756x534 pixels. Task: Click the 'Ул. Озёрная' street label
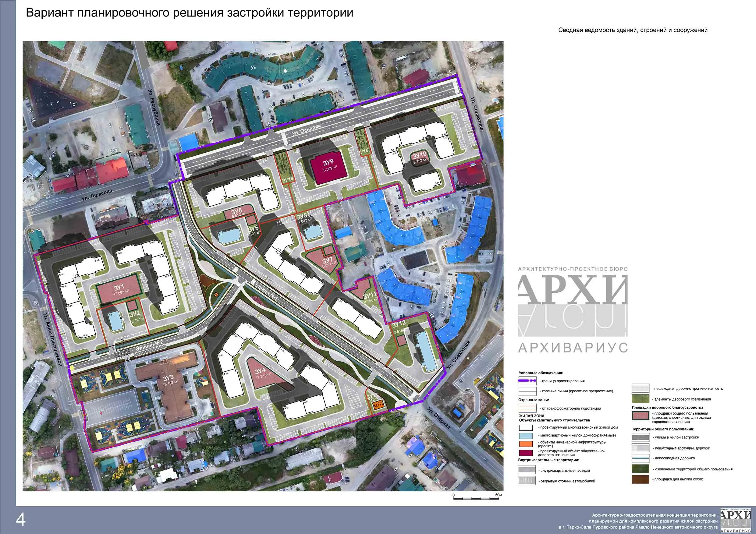pyautogui.click(x=438, y=418)
